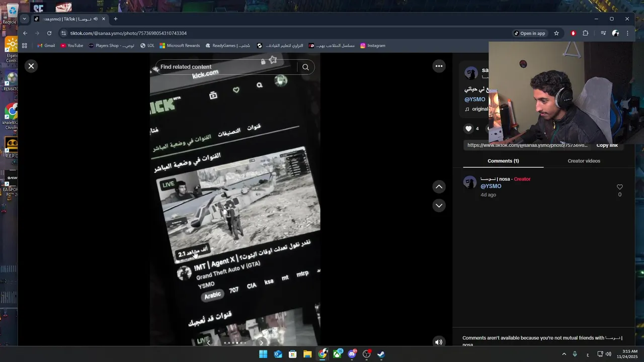Screen dimensions: 644x362
Task: Open the red browser extension icon
Action: point(573,33)
